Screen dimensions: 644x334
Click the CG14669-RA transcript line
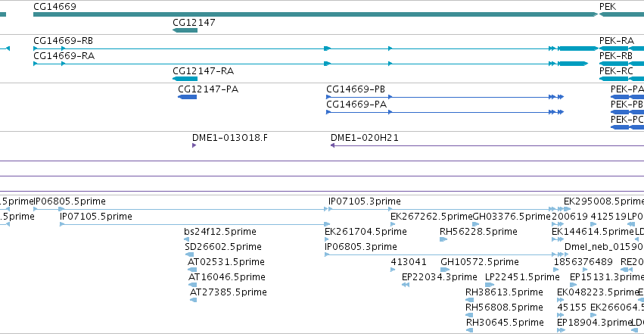click(310, 64)
